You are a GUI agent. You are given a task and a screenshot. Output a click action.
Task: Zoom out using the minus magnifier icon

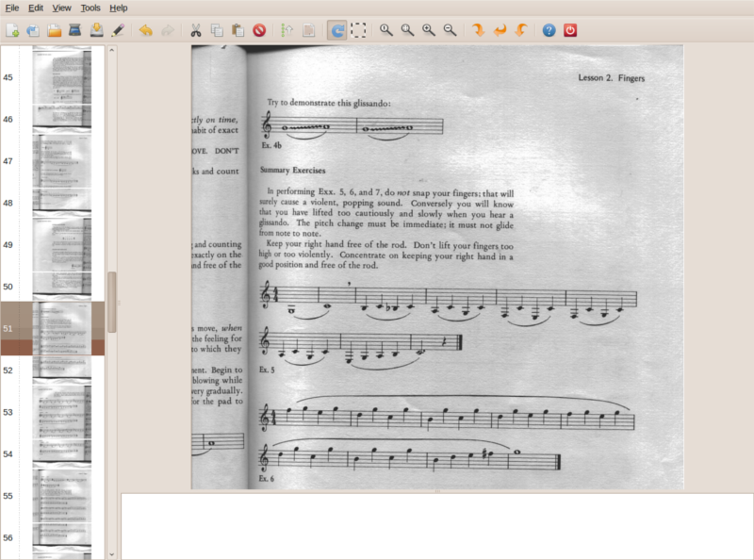(450, 30)
